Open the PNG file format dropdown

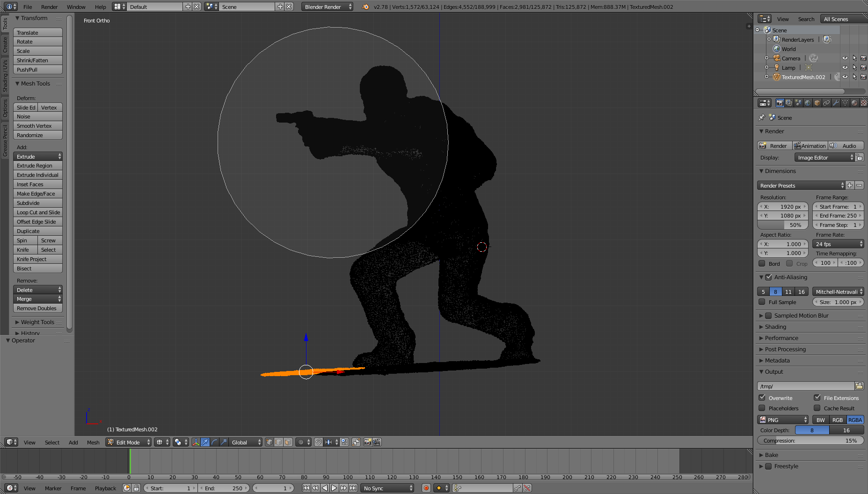pos(783,420)
